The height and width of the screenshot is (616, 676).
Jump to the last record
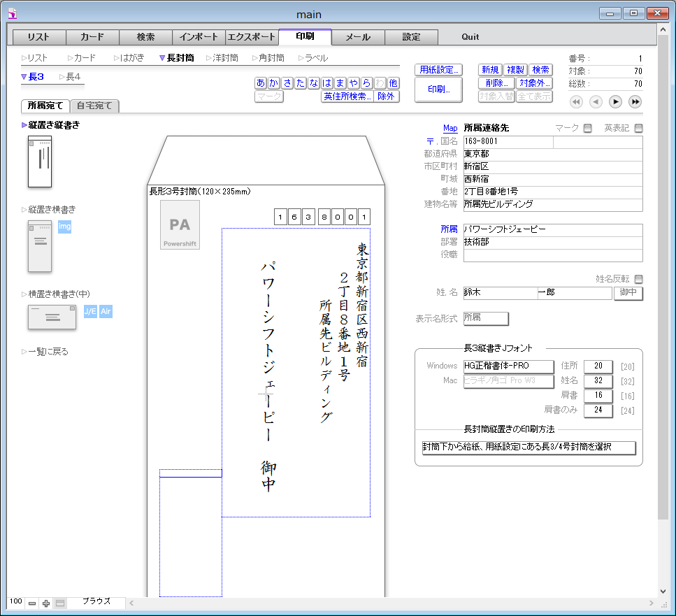[x=635, y=102]
